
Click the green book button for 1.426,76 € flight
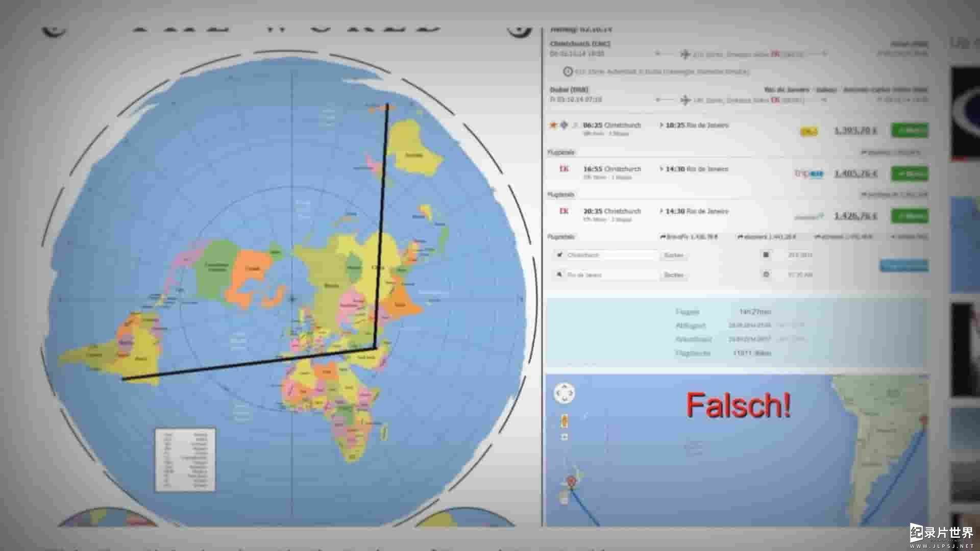click(910, 216)
